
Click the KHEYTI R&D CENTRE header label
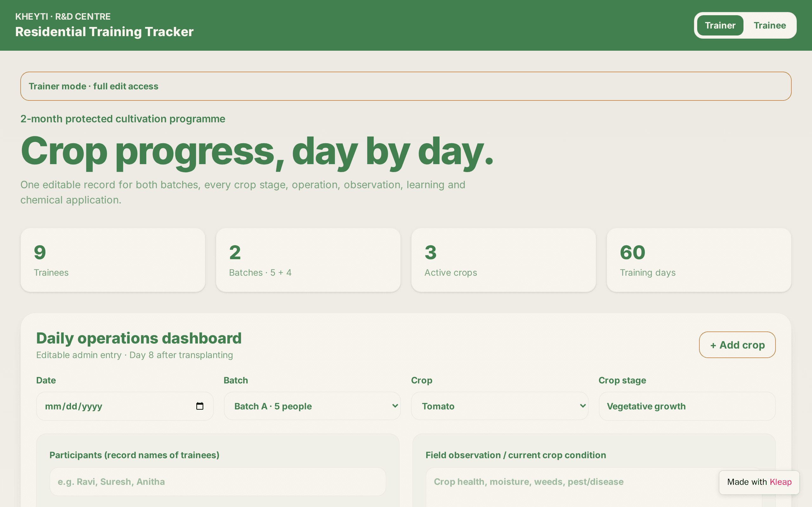point(63,16)
